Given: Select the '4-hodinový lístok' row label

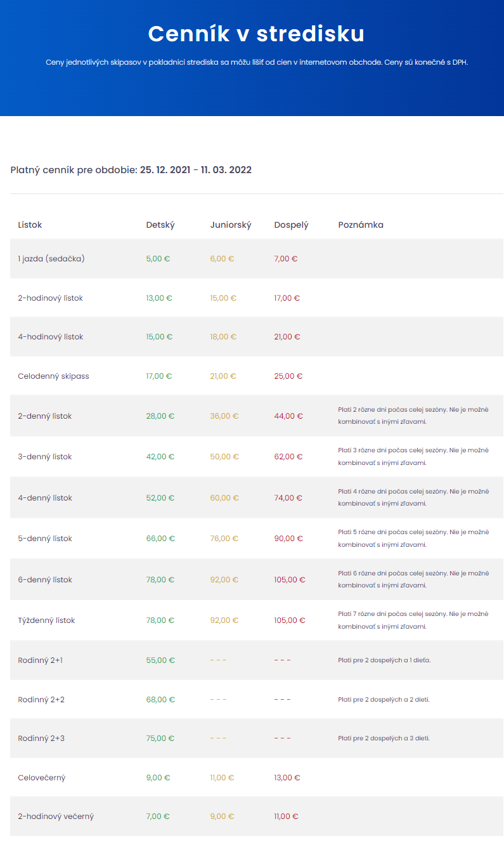Looking at the screenshot, I should coord(50,337).
